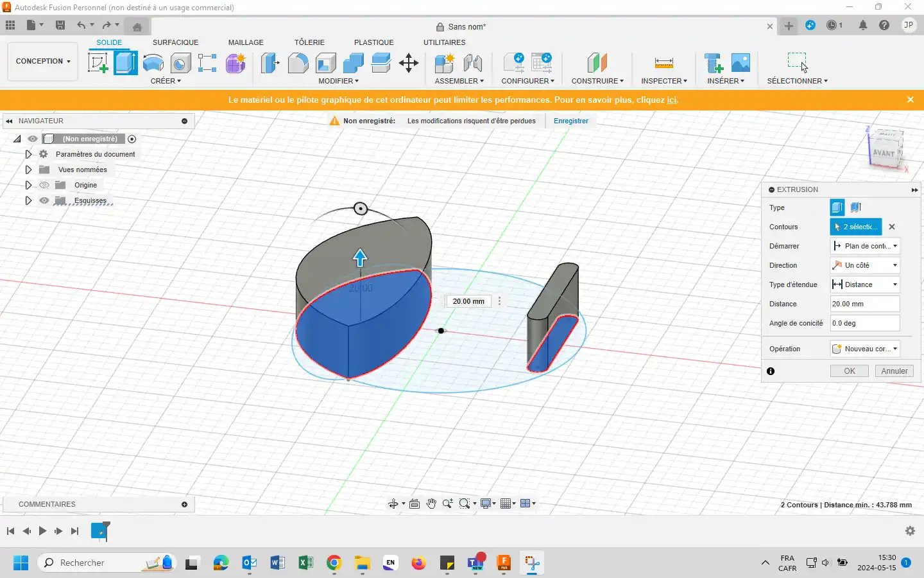Open the Configure parameters icon
Viewport: 924px width, 578px height.
pyautogui.click(x=513, y=63)
